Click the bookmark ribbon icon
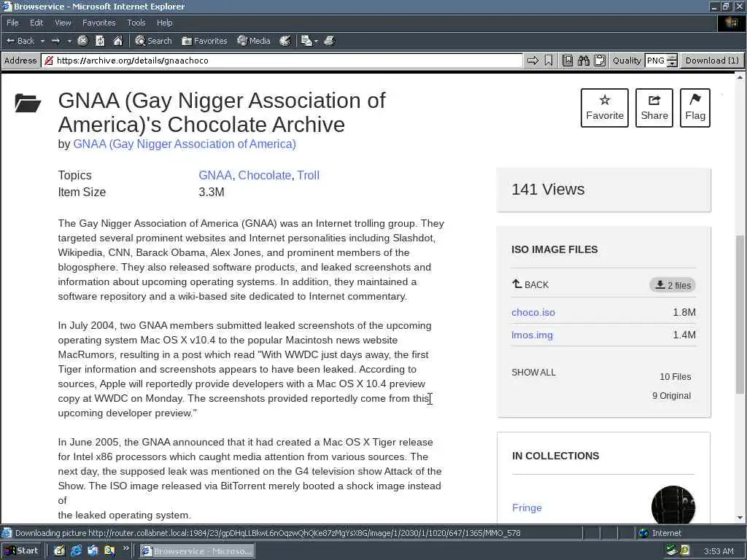Viewport: 747px width, 560px height. 549,61
